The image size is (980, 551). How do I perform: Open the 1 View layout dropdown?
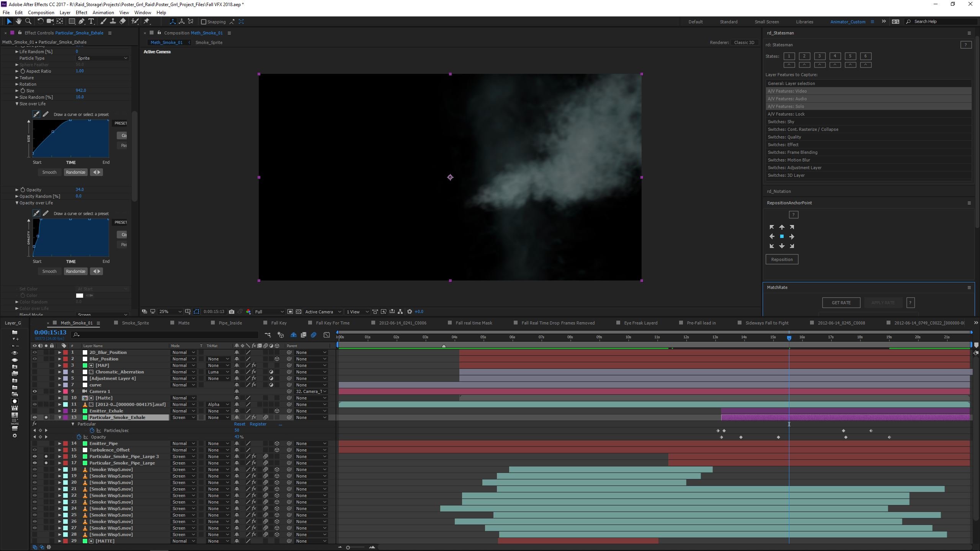(x=357, y=311)
